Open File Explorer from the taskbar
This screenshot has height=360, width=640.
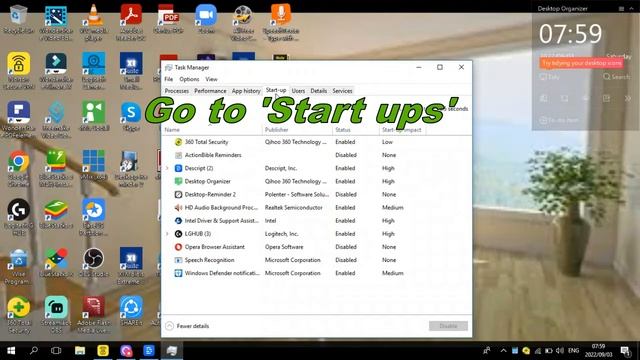[x=80, y=351]
